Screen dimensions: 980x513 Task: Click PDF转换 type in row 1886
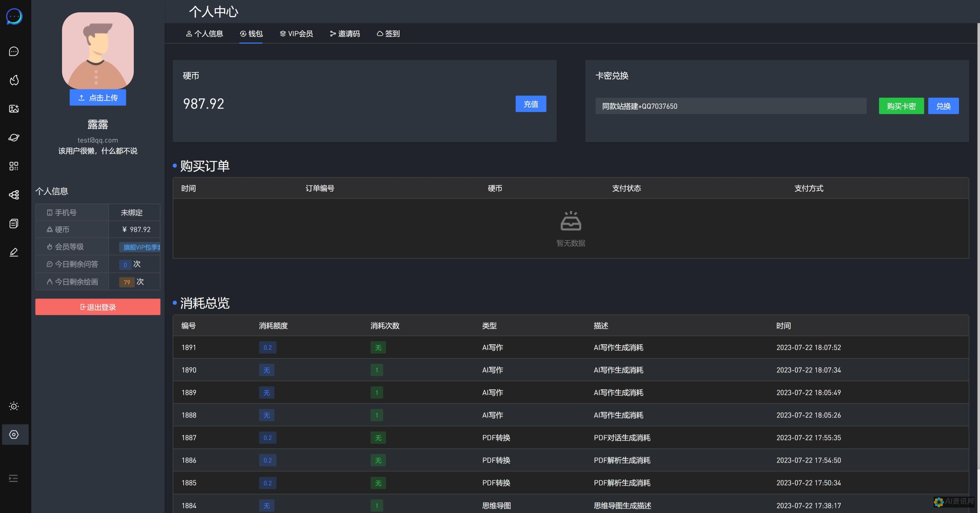(x=496, y=460)
